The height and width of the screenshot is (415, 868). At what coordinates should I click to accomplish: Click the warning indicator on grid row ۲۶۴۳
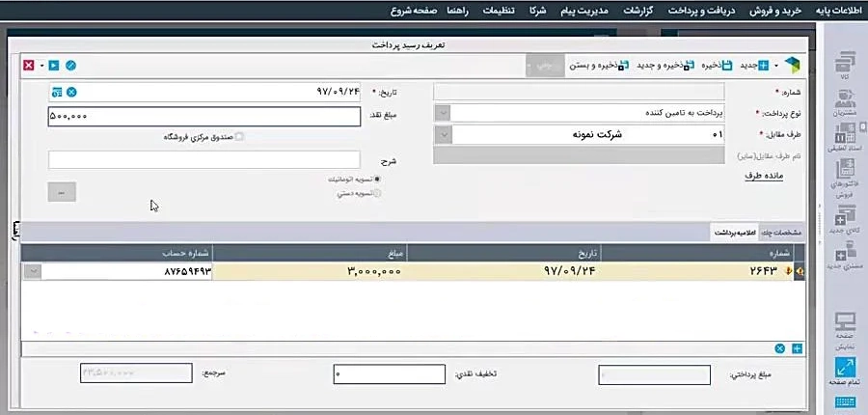[800, 271]
